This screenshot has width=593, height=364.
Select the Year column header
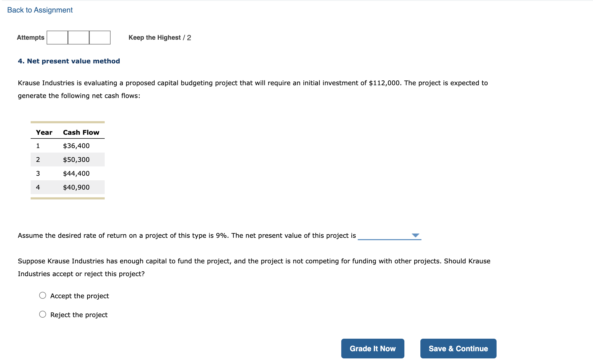click(44, 132)
